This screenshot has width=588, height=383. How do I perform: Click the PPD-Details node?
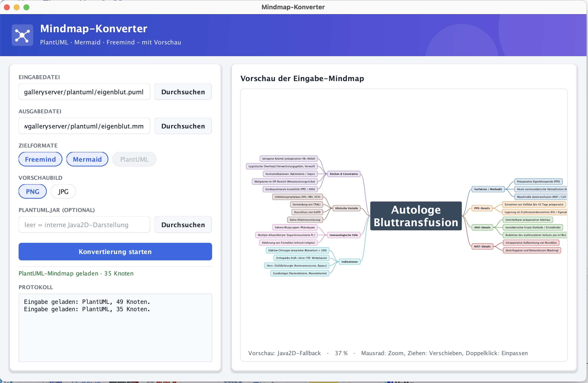482,208
